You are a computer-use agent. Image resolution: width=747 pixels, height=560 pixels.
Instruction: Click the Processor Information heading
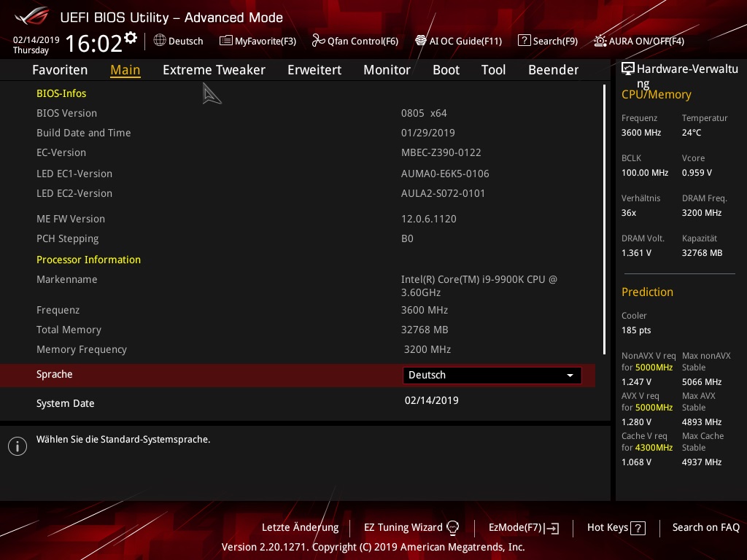88,260
